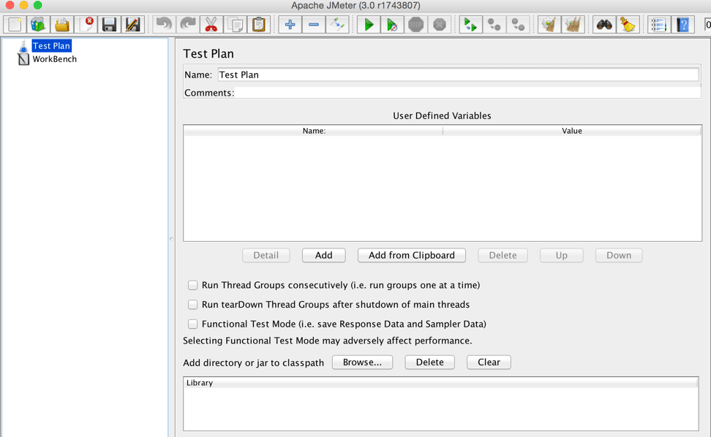Start the test with green play icon
The image size is (711, 437).
click(x=369, y=24)
